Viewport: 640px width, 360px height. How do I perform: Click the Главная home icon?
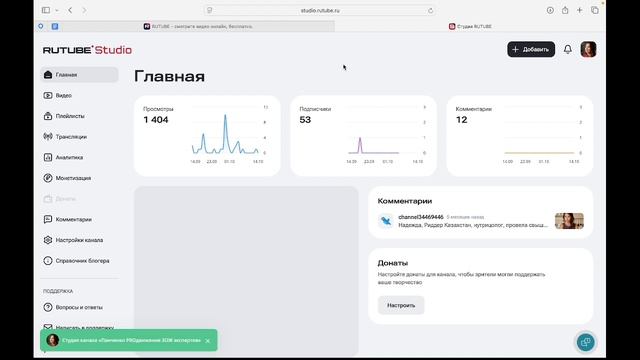48,75
